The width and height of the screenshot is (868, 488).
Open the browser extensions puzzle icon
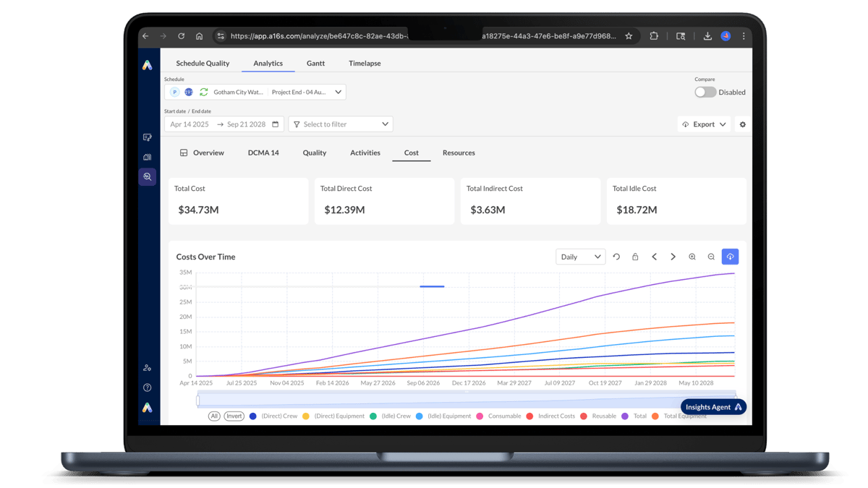(x=654, y=36)
